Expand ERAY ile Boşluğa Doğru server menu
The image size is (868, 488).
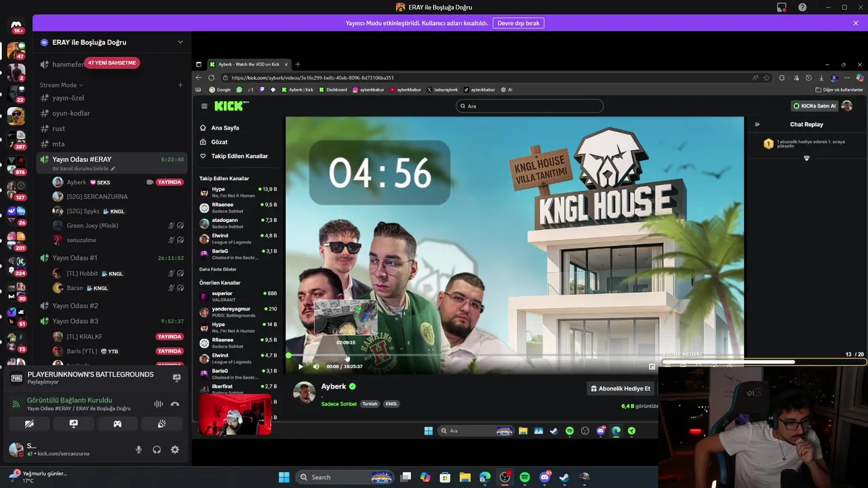180,42
